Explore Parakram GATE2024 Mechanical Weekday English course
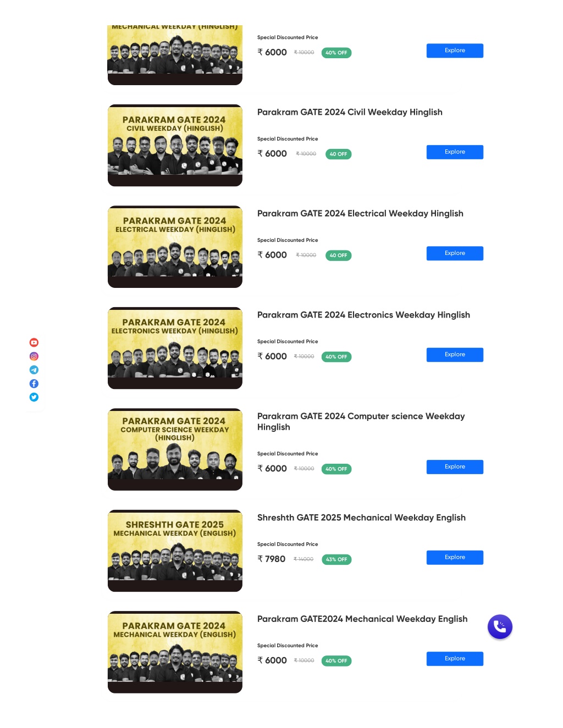The height and width of the screenshot is (728, 563). tap(455, 659)
